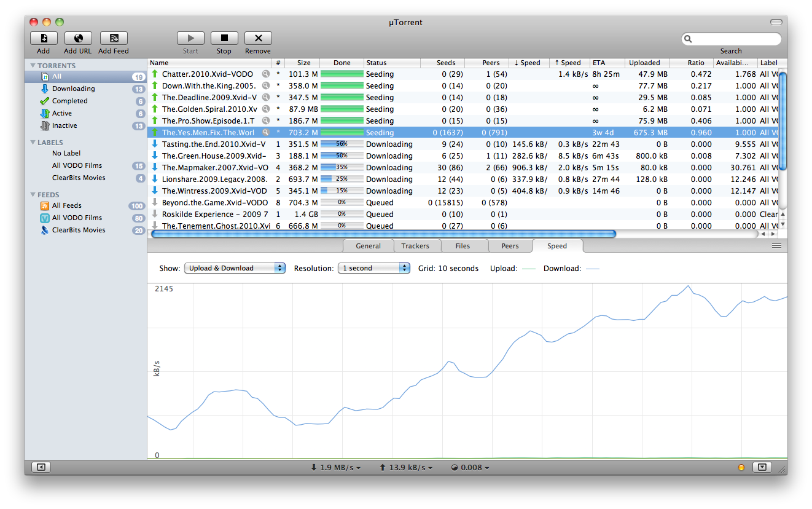Click progress bar of Tasting.the.End.2010 row

pyautogui.click(x=342, y=144)
